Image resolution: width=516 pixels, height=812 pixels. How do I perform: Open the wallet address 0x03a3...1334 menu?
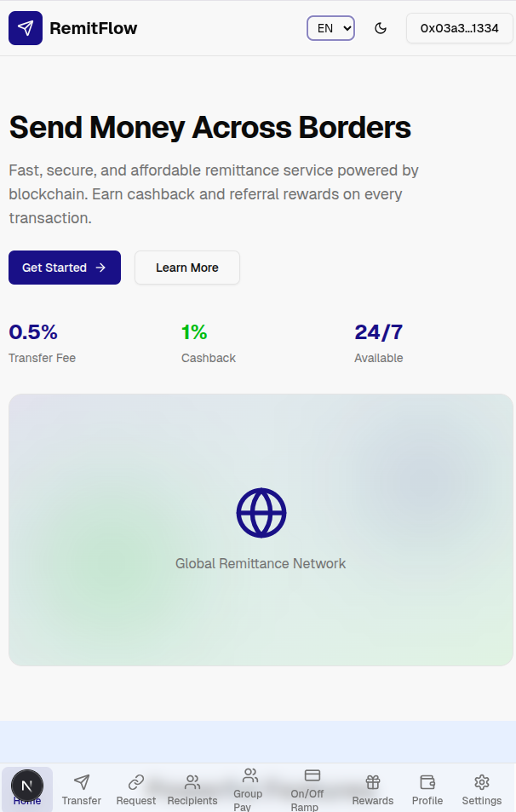pos(459,27)
